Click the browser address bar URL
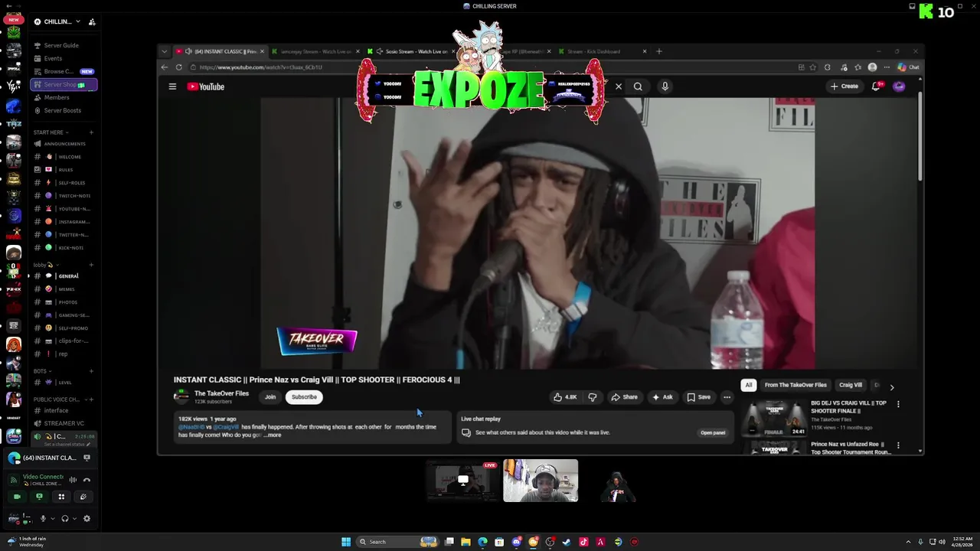Screen dimensions: 980x551 [260, 67]
